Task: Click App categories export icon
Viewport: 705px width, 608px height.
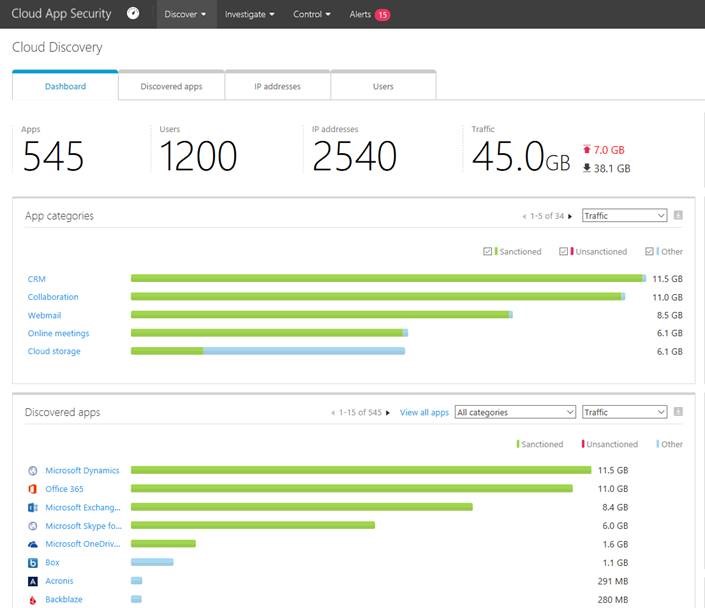Action: tap(678, 215)
